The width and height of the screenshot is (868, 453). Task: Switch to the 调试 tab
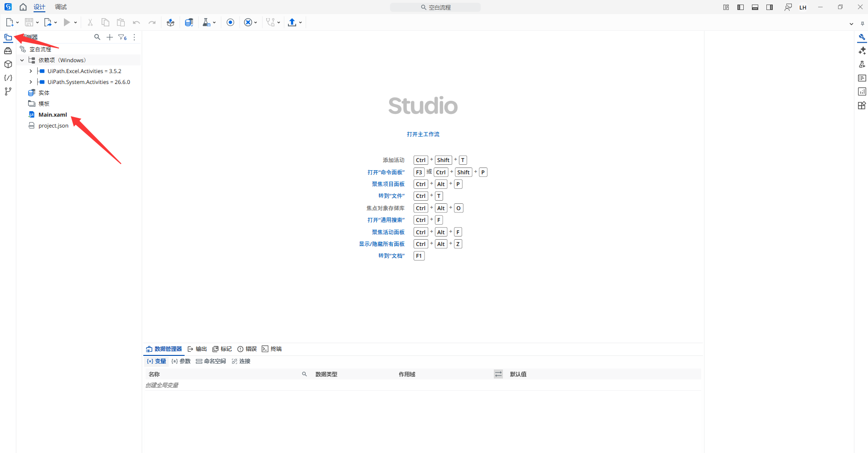click(x=61, y=7)
